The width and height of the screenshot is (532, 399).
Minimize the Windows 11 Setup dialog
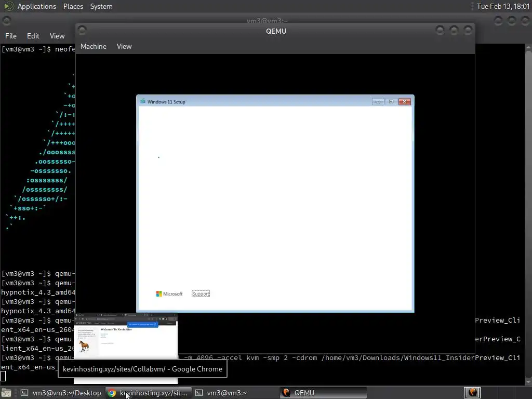tap(378, 101)
